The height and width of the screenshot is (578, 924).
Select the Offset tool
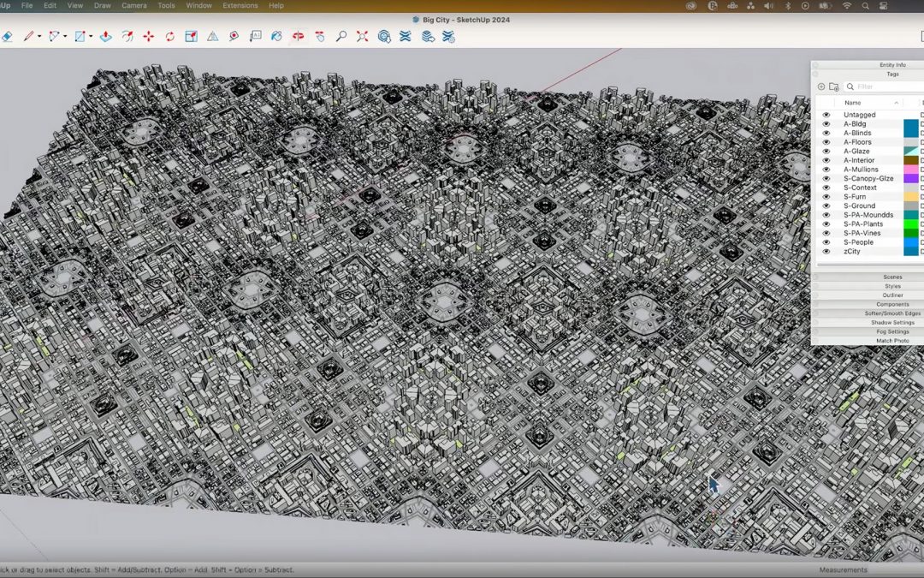click(127, 37)
